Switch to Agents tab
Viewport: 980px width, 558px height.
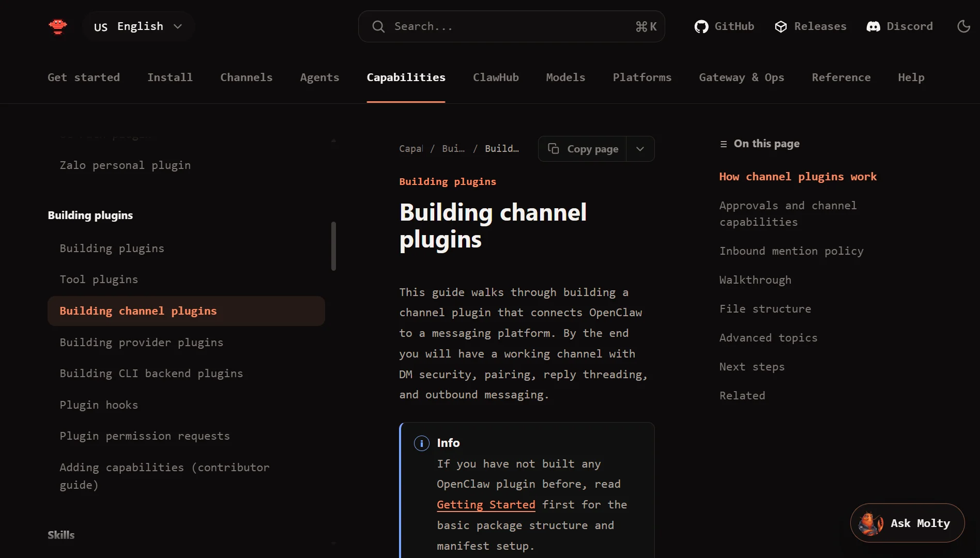pos(319,78)
